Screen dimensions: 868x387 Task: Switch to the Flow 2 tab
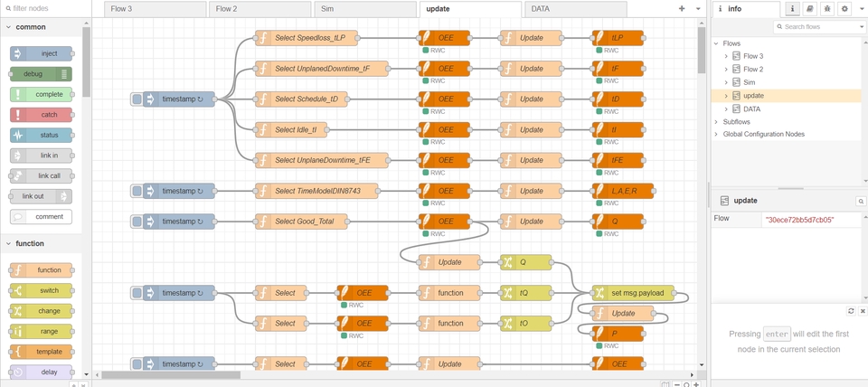coord(259,9)
